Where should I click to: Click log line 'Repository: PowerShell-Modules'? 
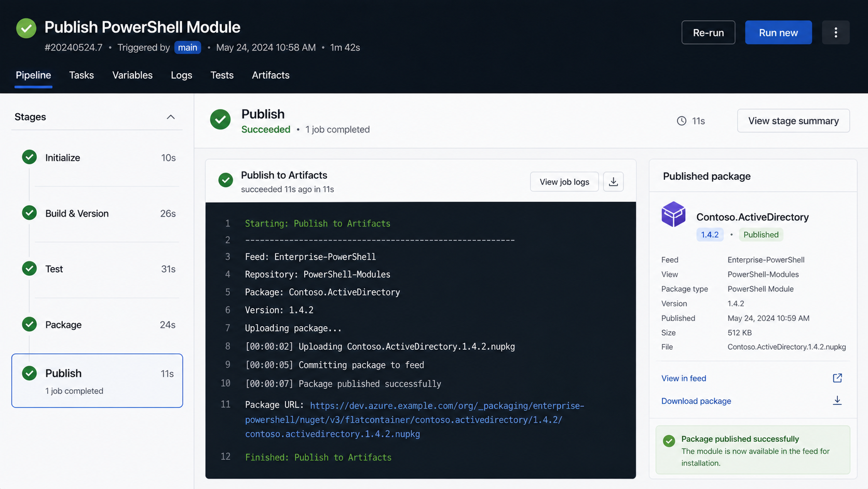pos(318,274)
